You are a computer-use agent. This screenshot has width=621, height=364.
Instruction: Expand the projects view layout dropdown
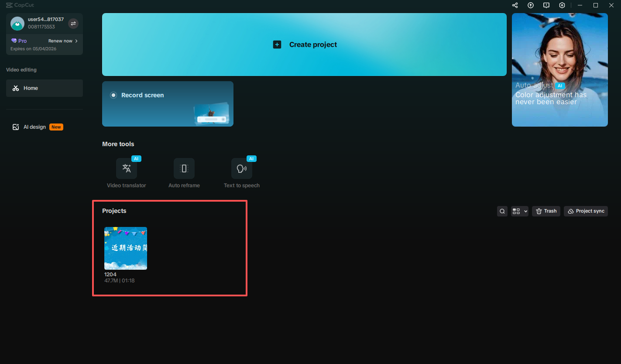tap(519, 211)
